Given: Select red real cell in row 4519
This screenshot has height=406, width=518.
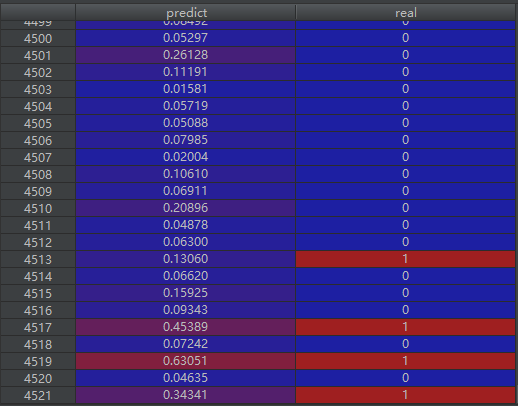Looking at the screenshot, I should coord(405,361).
